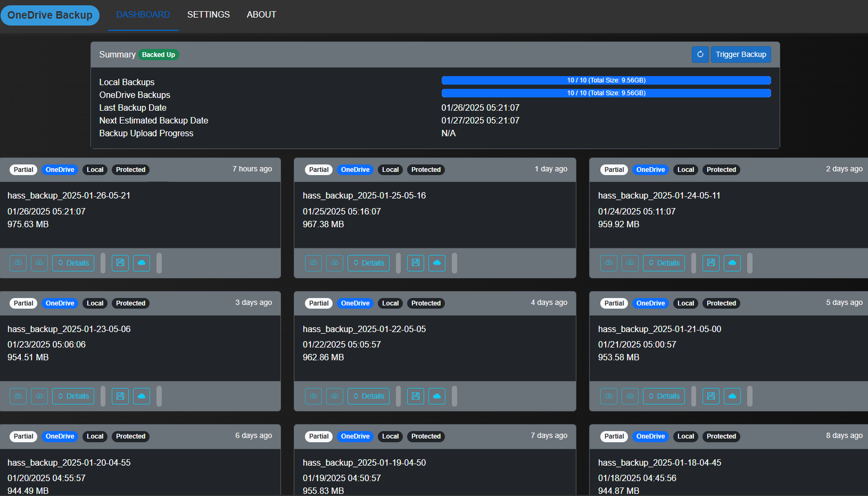Click the Backup Upload Progress N/A value
This screenshot has width=868, height=496.
[x=449, y=134]
